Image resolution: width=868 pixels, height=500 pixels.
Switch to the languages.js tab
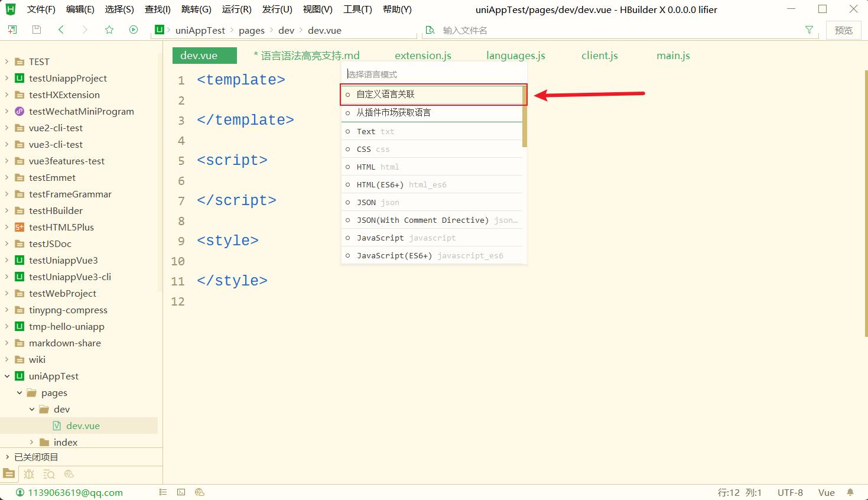click(516, 56)
